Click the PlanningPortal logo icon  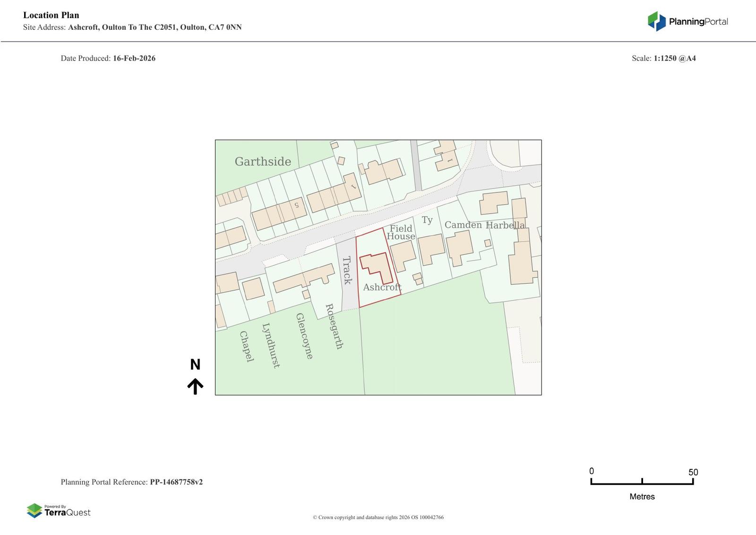point(656,21)
